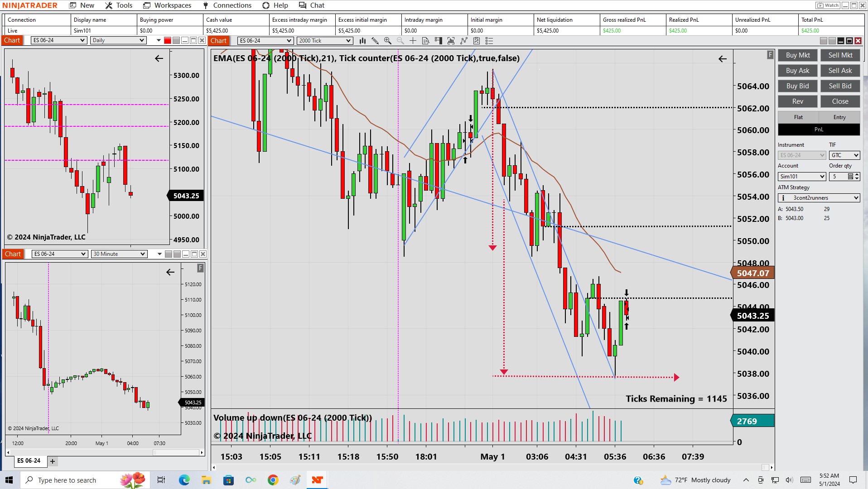Open the Chat menu
The image size is (868, 489).
click(x=312, y=5)
